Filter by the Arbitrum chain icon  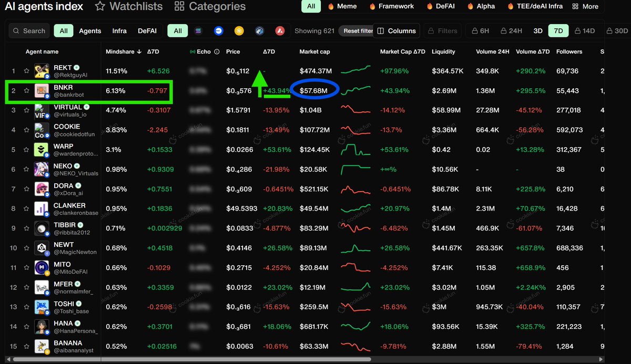[x=259, y=30]
